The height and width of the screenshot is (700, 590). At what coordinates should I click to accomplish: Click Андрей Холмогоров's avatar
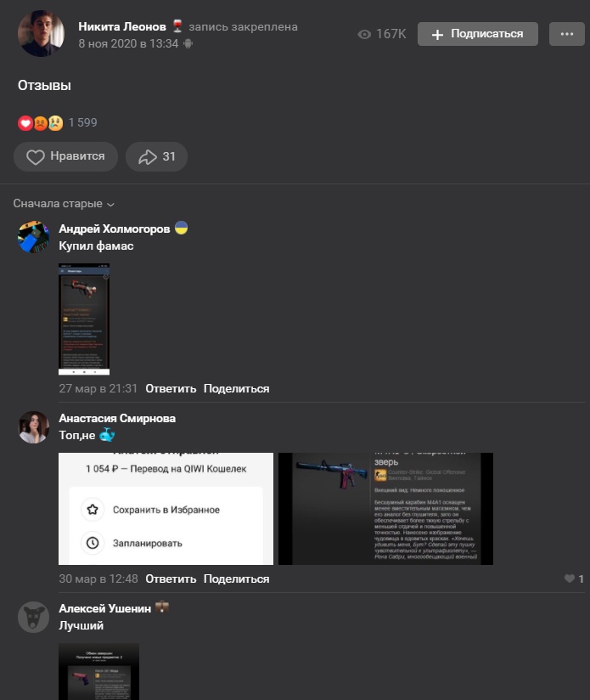click(33, 237)
